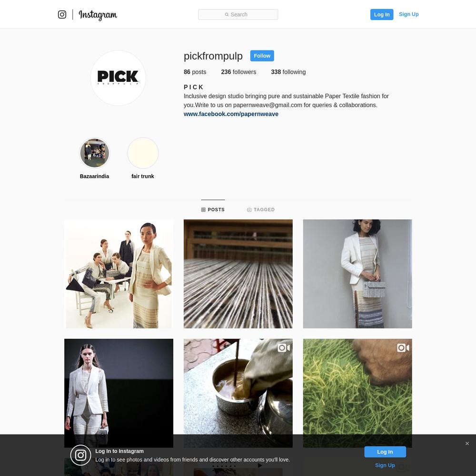Click Log In on the bottom banner
The width and height of the screenshot is (476, 476).
(385, 452)
